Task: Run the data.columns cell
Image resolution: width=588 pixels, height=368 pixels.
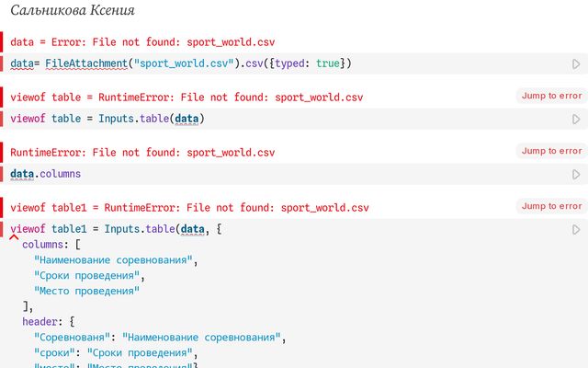Action: (576, 175)
